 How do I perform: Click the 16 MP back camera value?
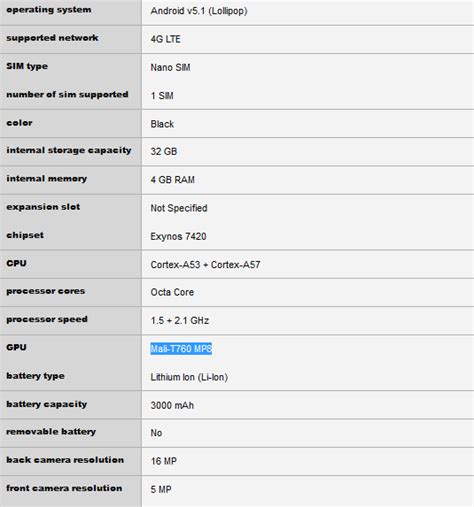click(x=164, y=461)
